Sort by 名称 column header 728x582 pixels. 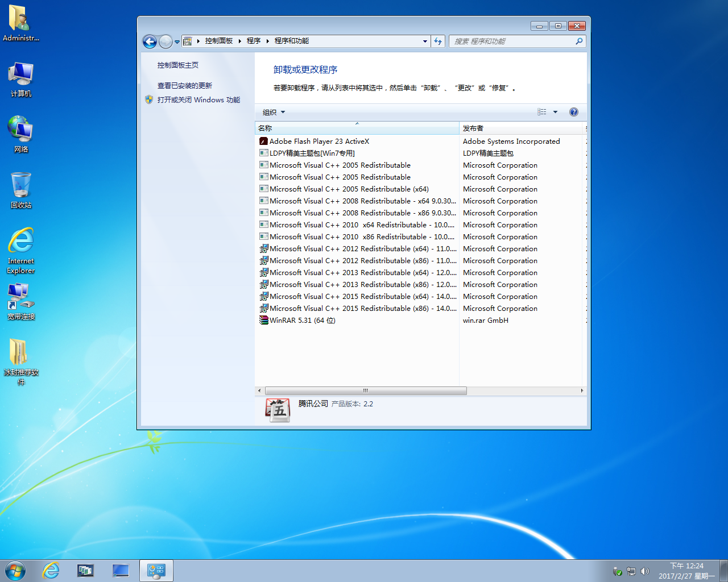pyautogui.click(x=357, y=128)
